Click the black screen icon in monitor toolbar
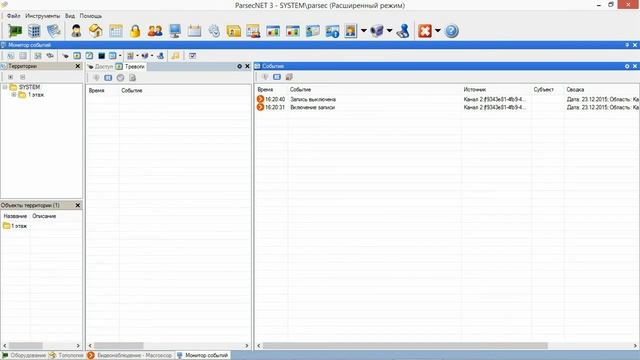 pyautogui.click(x=101, y=56)
